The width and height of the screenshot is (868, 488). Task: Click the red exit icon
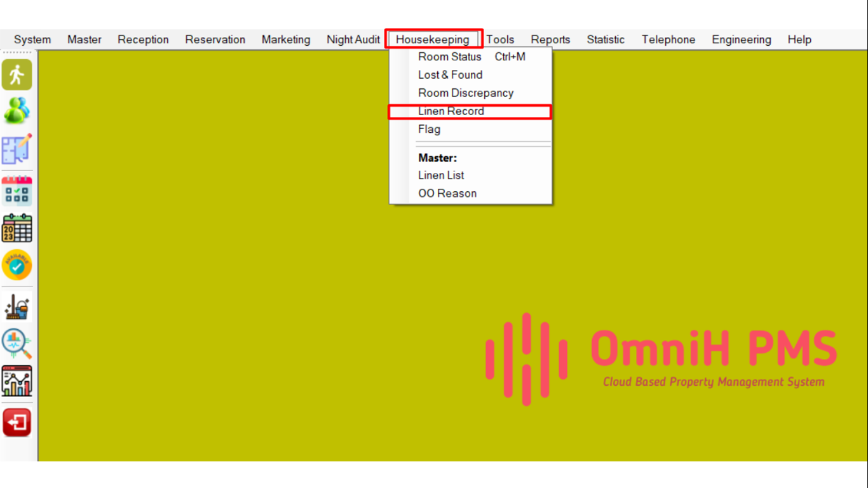[17, 423]
